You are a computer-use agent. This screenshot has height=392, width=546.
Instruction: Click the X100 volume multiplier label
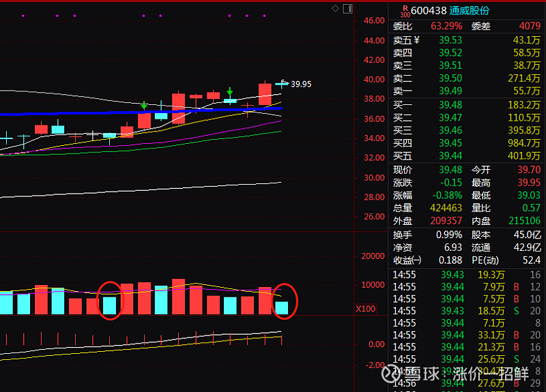click(x=365, y=309)
